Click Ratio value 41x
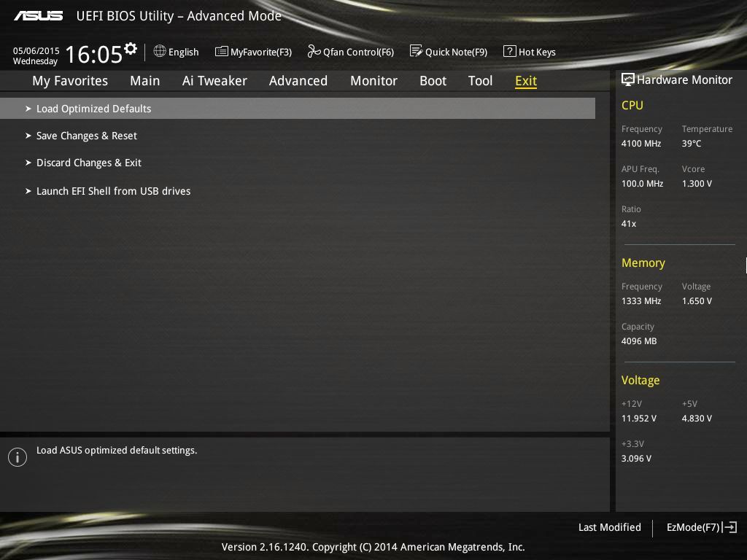Viewport: 747px width, 560px height. point(629,223)
